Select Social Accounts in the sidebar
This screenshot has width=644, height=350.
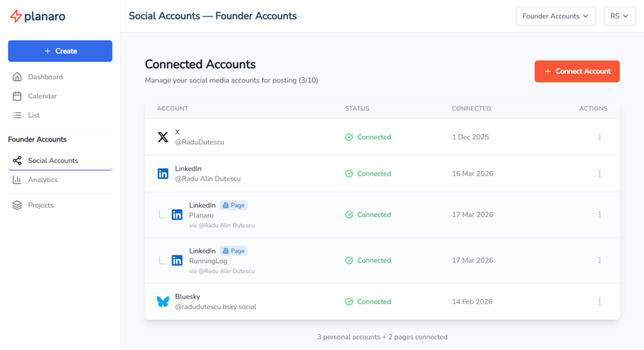point(60,161)
